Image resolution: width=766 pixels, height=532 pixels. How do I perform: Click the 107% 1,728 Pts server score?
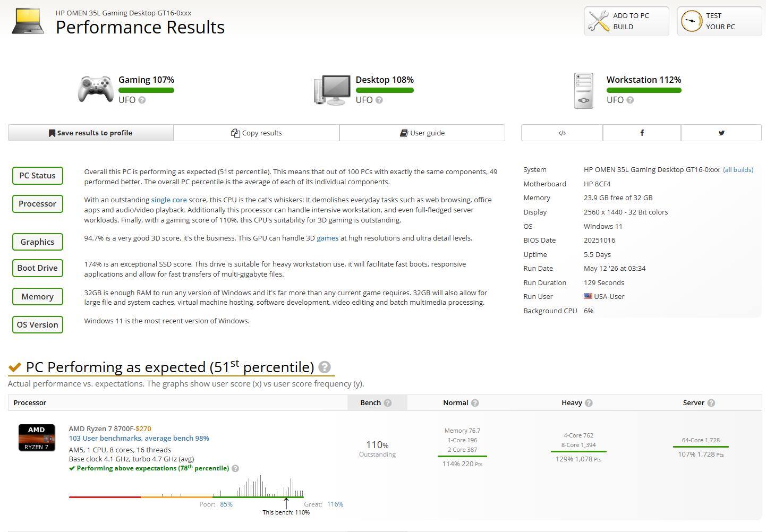pyautogui.click(x=701, y=454)
